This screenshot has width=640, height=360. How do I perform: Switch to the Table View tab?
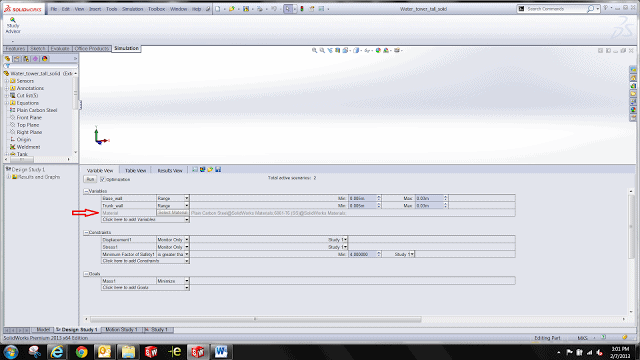[x=135, y=170]
